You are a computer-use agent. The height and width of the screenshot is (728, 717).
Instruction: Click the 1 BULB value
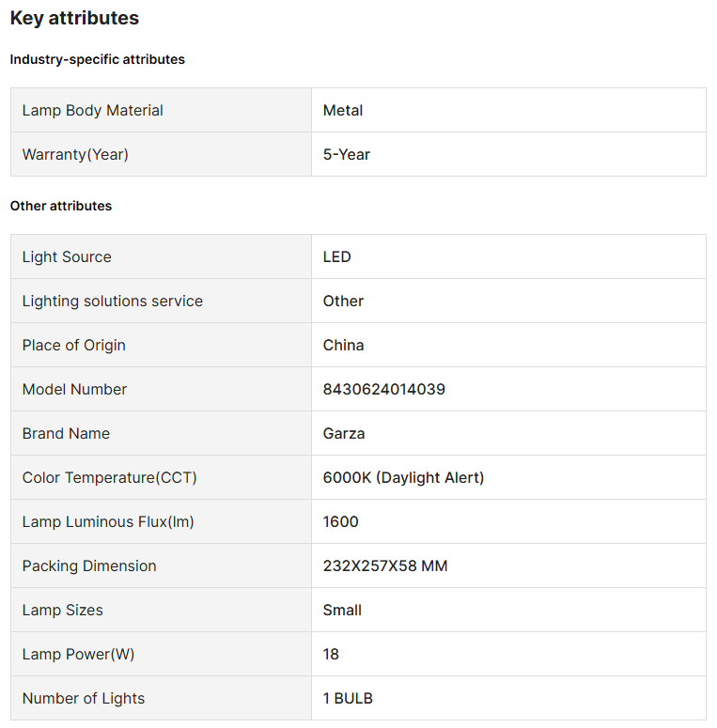[348, 698]
